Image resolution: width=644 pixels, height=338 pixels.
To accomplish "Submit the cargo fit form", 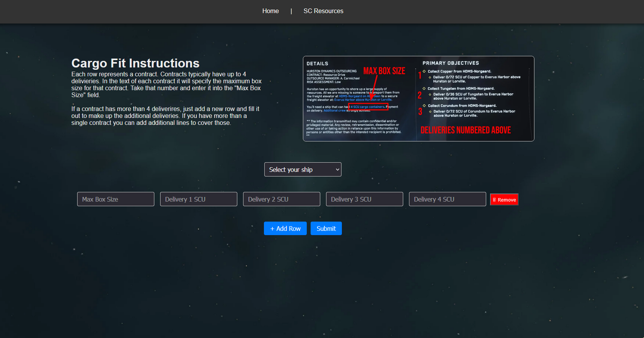I will tap(326, 229).
